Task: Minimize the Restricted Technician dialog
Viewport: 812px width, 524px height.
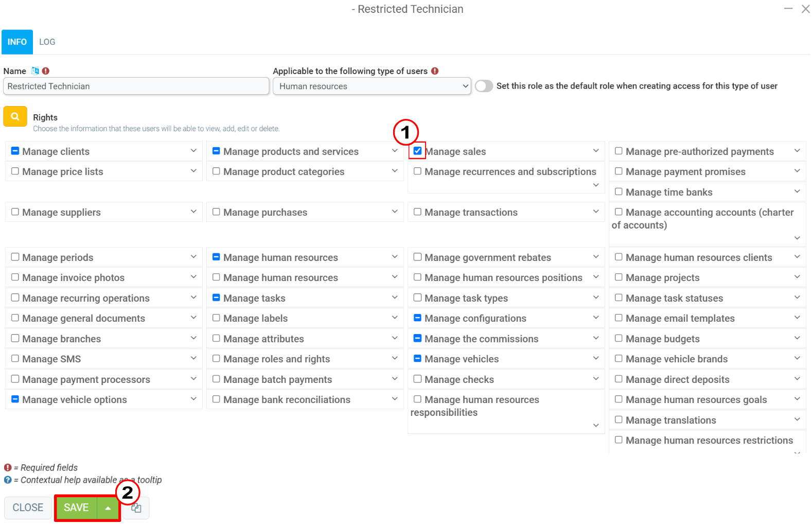Action: (788, 9)
